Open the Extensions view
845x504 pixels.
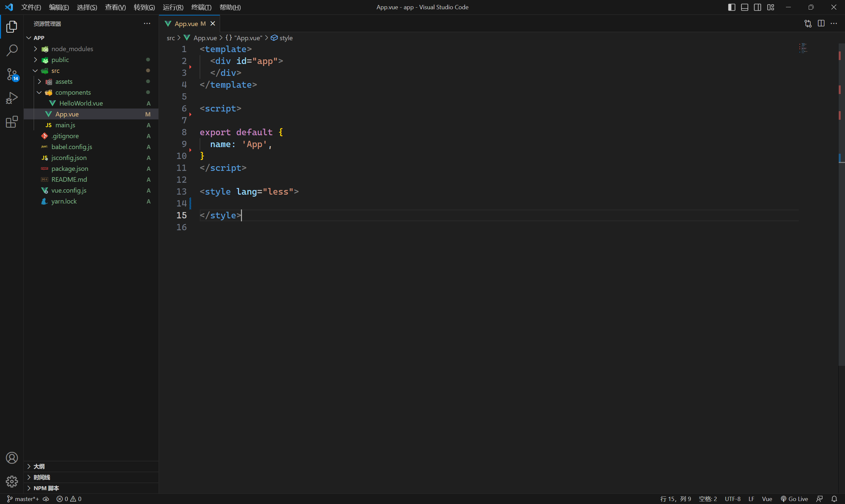click(x=12, y=122)
